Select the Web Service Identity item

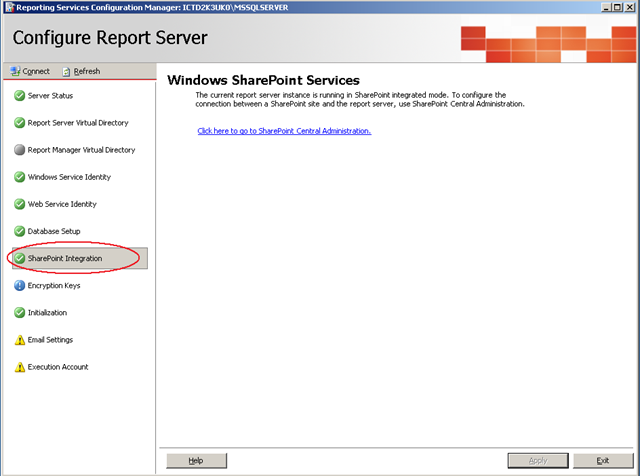pyautogui.click(x=62, y=204)
